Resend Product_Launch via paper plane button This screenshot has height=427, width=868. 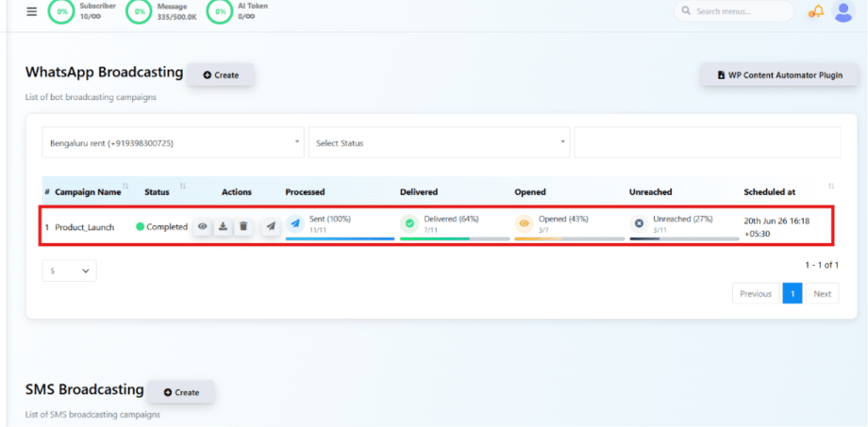coord(271,226)
